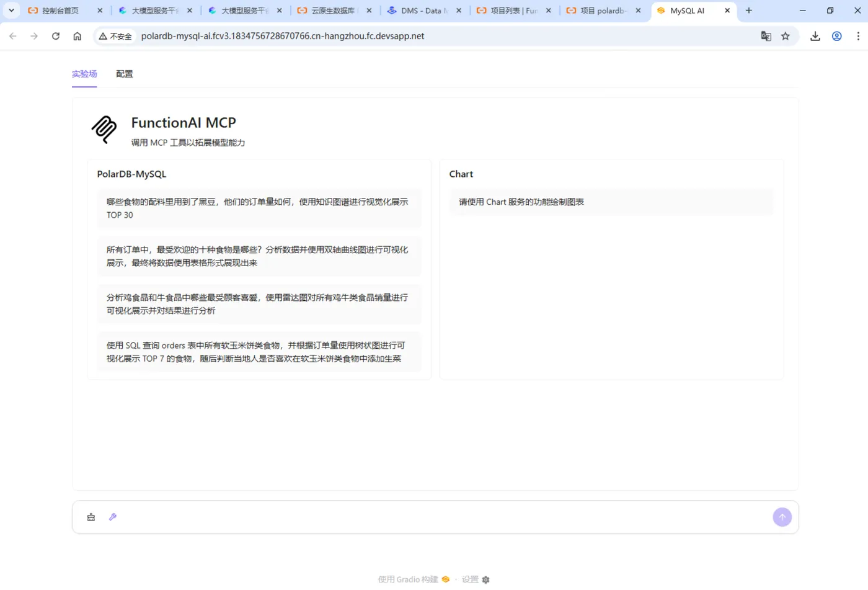Select the 请使用 Chart 服务 prompt
The height and width of the screenshot is (590, 868).
[611, 202]
